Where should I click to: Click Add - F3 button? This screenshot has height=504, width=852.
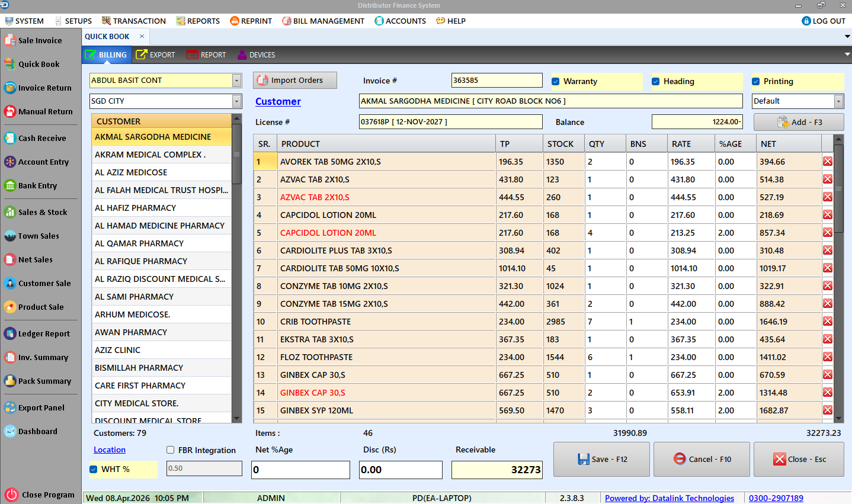click(x=799, y=122)
